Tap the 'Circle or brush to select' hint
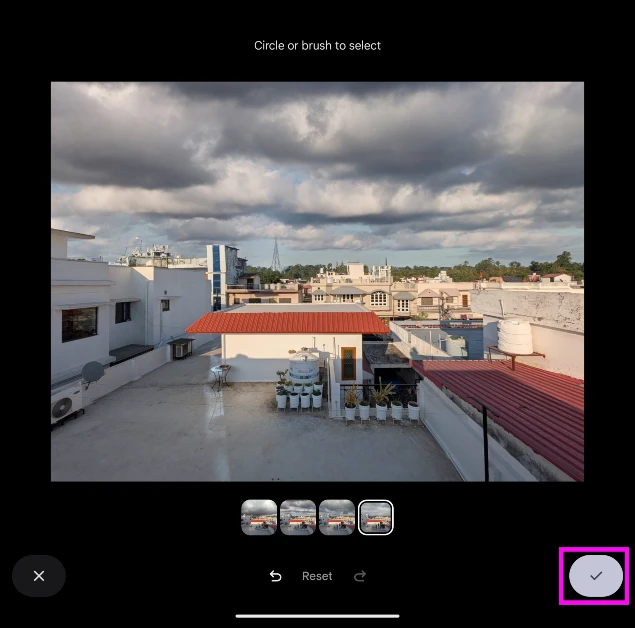This screenshot has width=635, height=628. point(318,46)
